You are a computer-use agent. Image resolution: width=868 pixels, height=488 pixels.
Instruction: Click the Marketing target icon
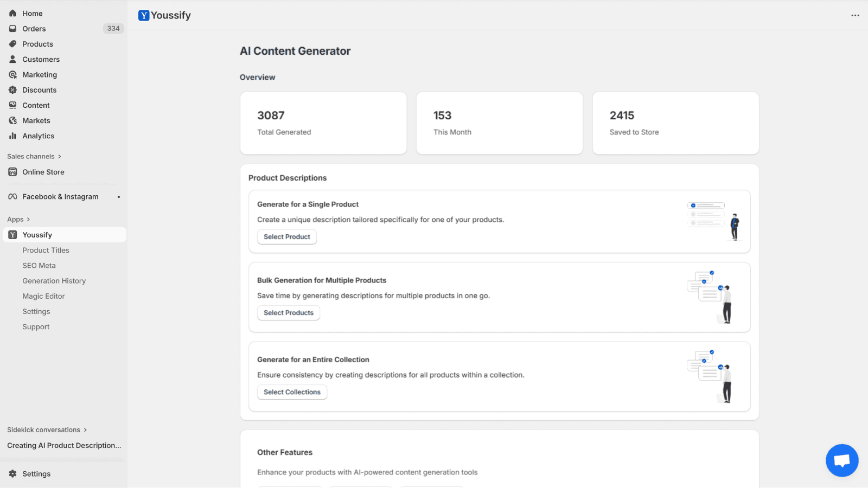(12, 75)
